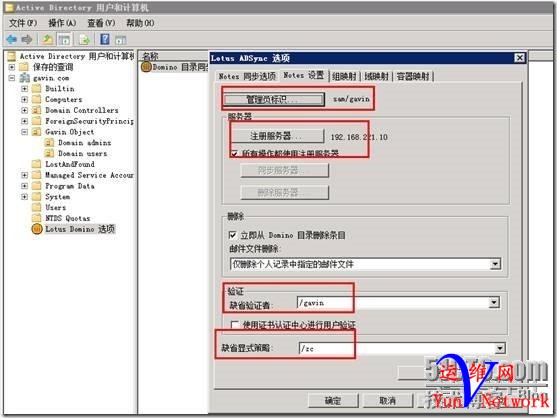
Task: Expand the Program Data tree node
Action: tap(24, 186)
